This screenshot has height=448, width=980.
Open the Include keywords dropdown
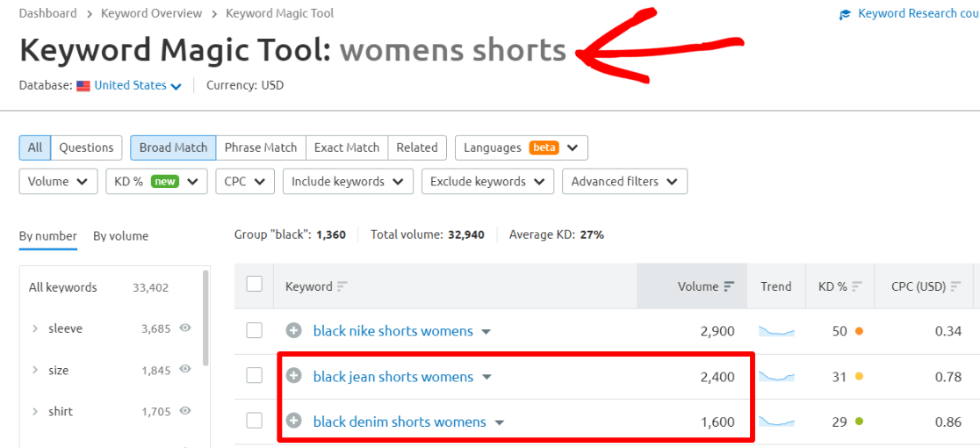click(348, 181)
